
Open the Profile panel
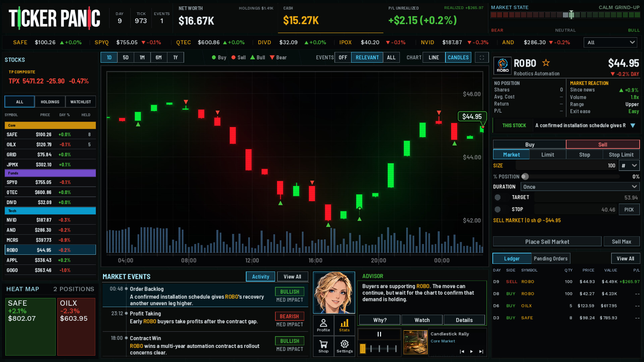click(323, 325)
